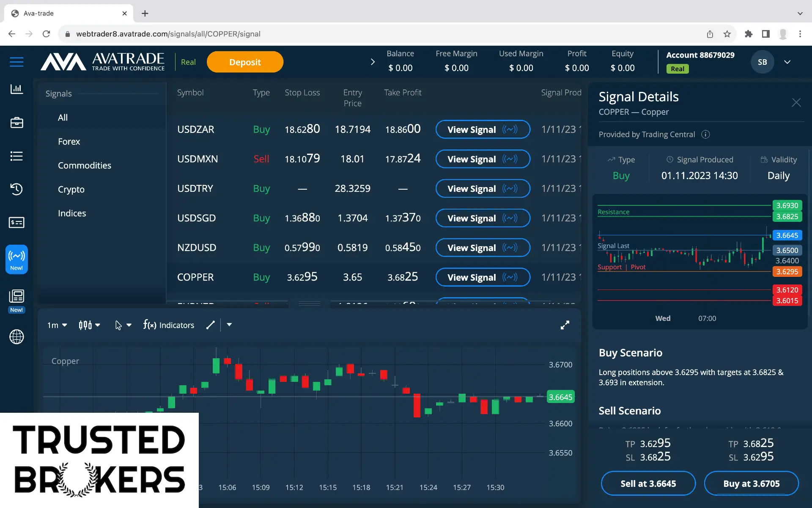
Task: Click Sell at 3.6645 button
Action: pos(648,483)
